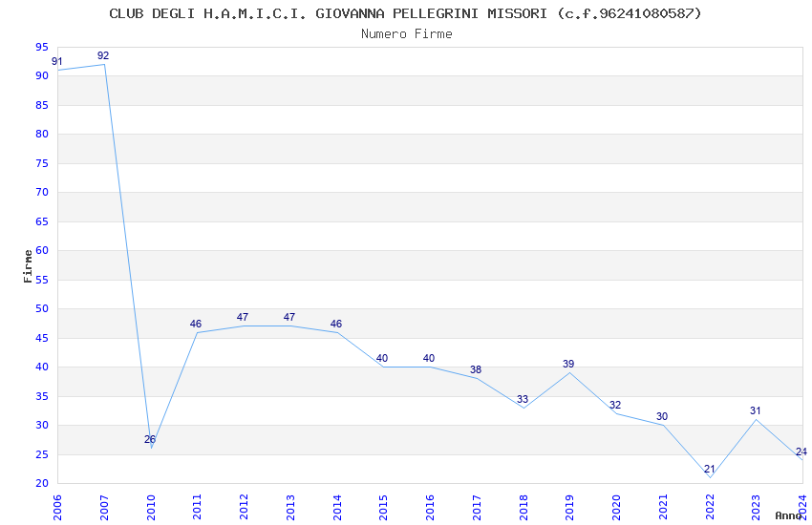Select y-axis tick label 50
The image size is (812, 525).
point(42,308)
